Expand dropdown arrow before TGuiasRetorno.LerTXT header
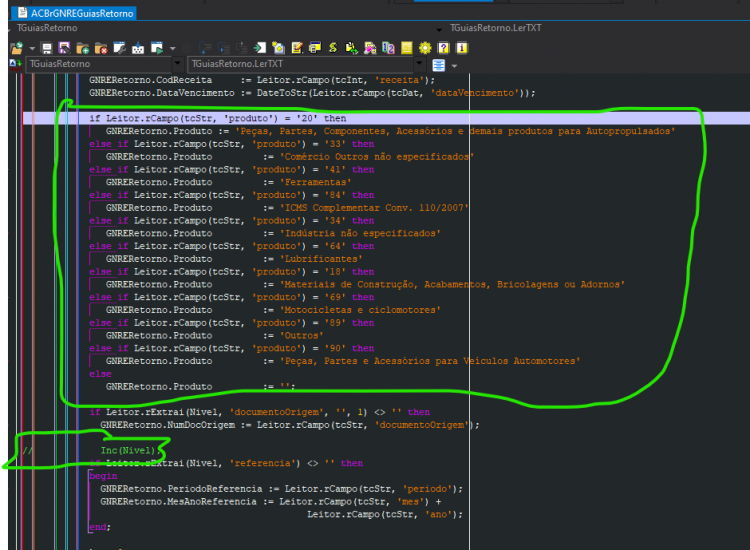Screen dimensions: 750x550 pos(439,30)
